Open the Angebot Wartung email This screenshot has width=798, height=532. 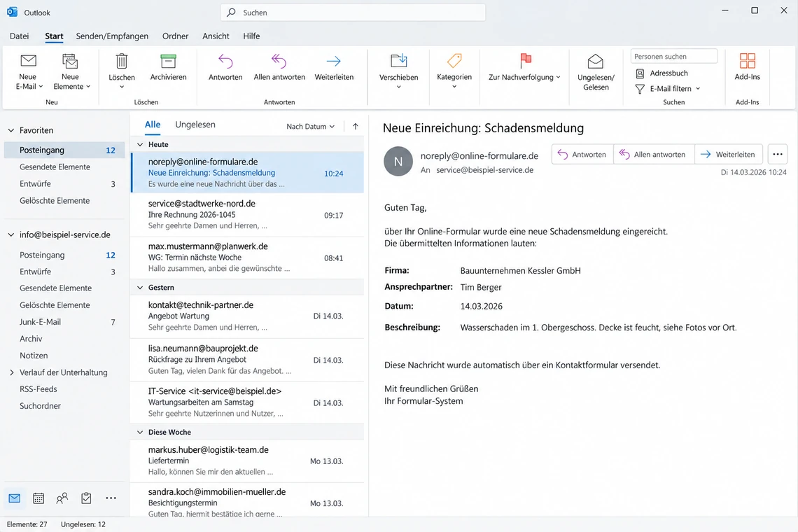click(x=247, y=316)
